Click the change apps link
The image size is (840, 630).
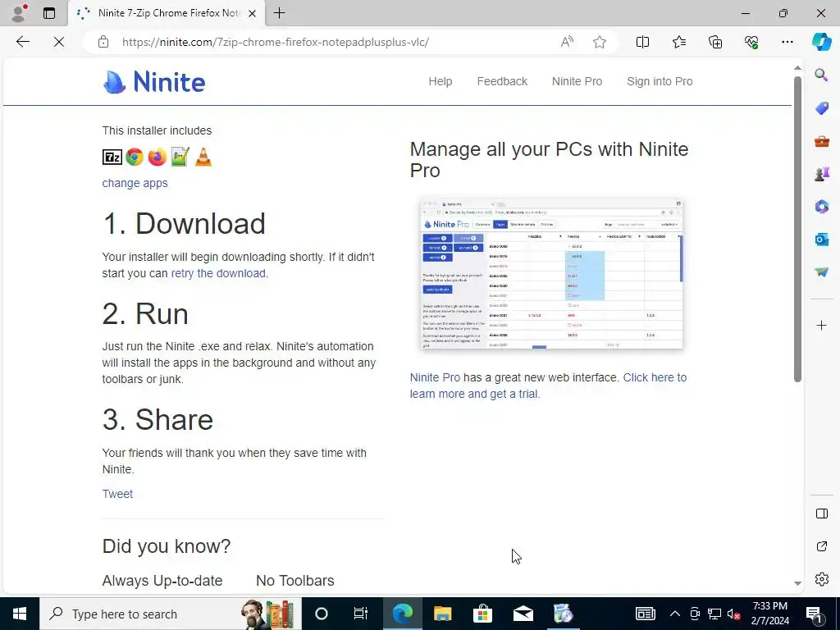(135, 183)
